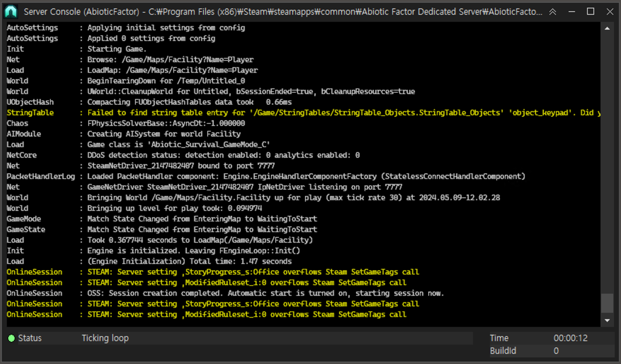Click the 'Ticking loop' status text
621x364 pixels.
tap(105, 338)
